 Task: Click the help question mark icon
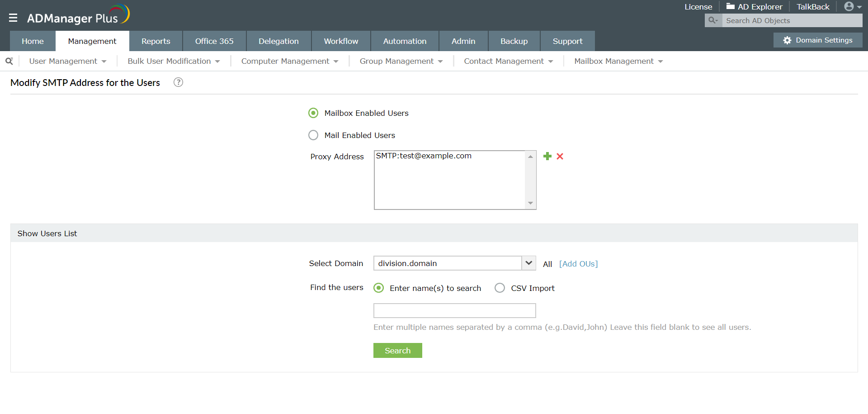[x=179, y=82]
